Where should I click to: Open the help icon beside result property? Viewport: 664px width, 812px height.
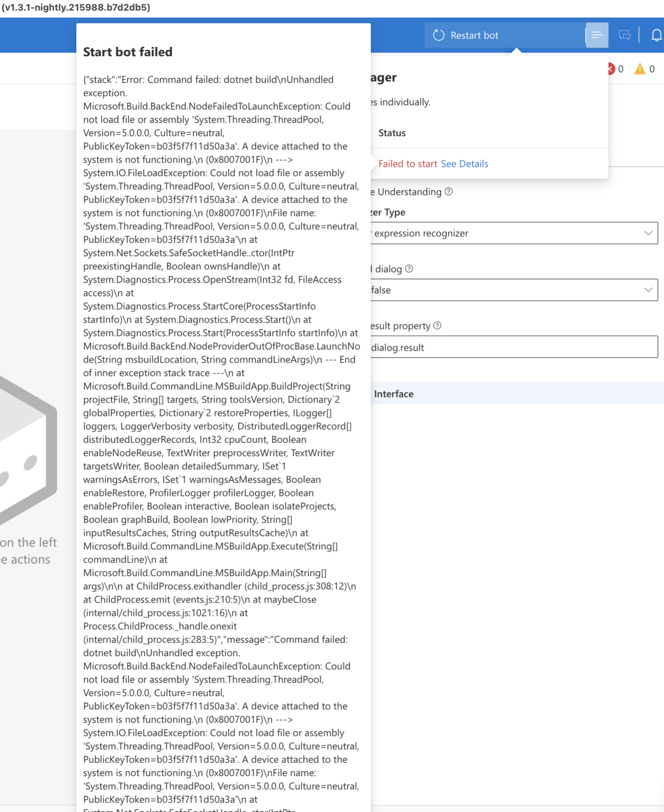[x=437, y=326]
